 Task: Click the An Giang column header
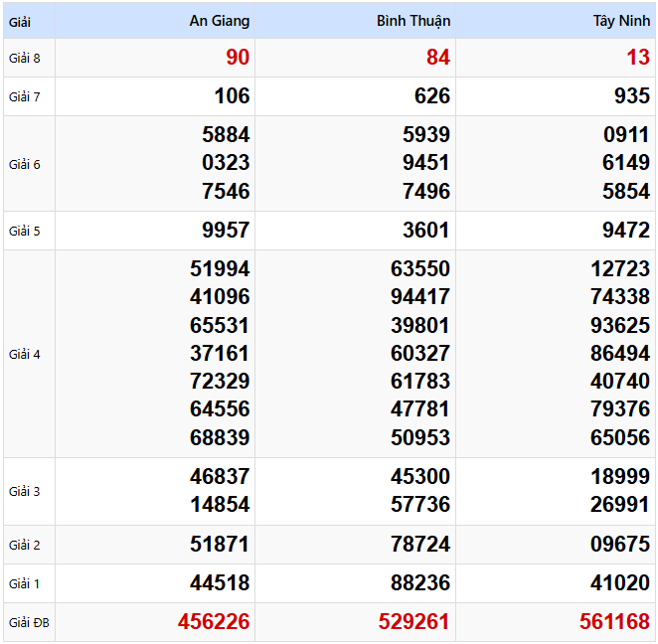click(x=220, y=21)
